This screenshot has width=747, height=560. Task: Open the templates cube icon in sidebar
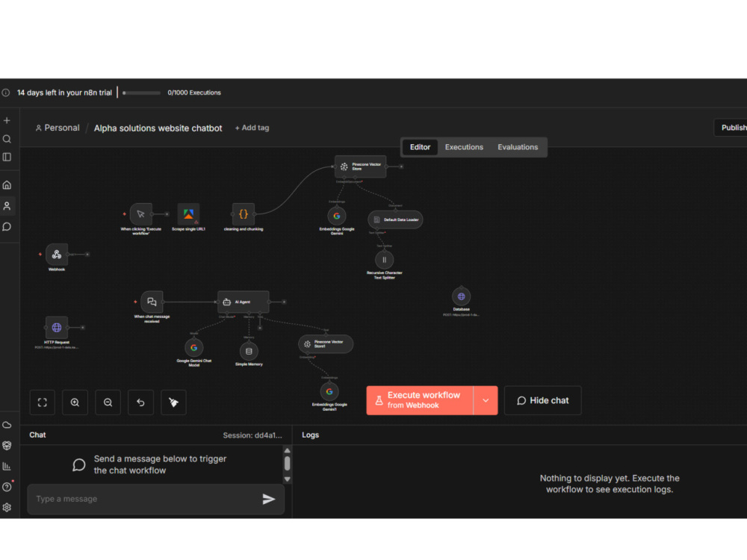click(7, 446)
